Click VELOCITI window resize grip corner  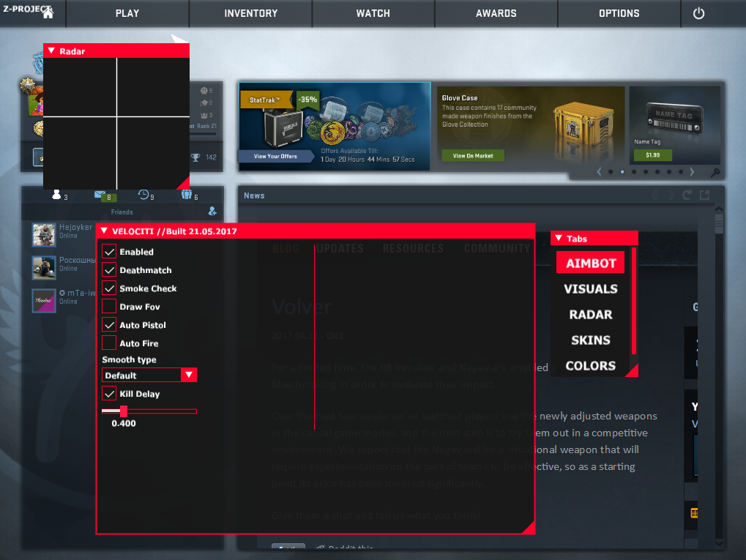530,529
